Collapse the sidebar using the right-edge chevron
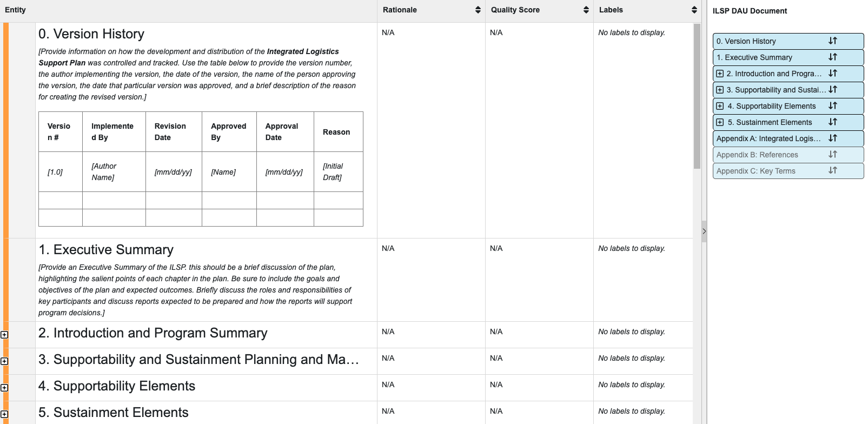The width and height of the screenshot is (868, 424). click(704, 231)
